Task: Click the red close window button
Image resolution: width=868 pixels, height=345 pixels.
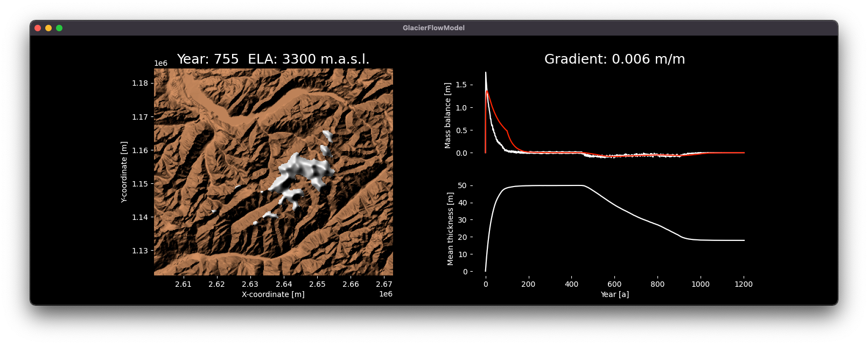Action: (38, 28)
